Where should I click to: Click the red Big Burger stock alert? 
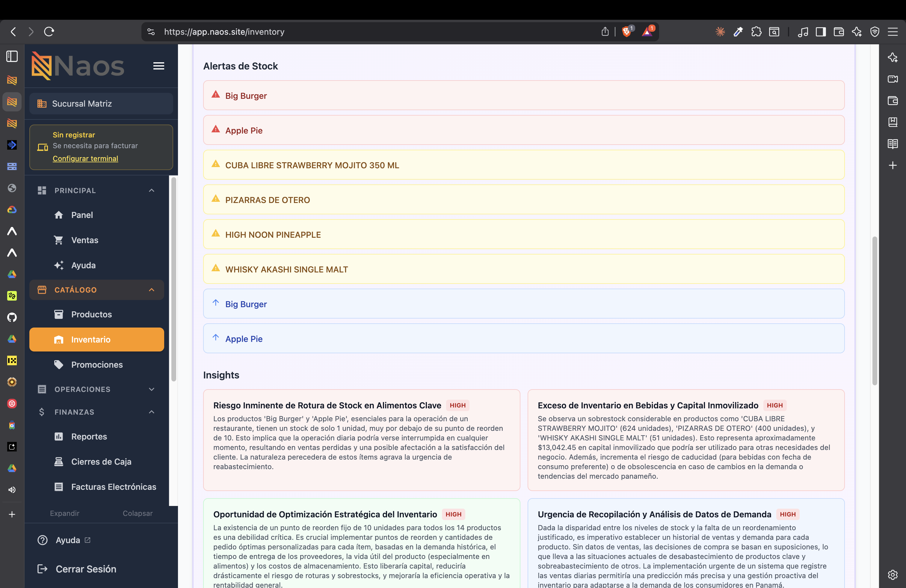[524, 96]
